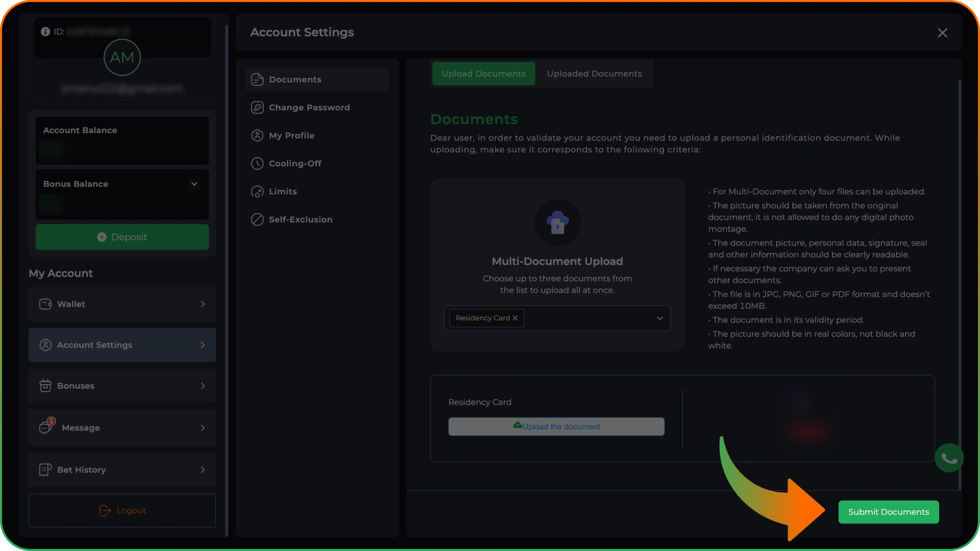980x551 pixels.
Task: Click the Limits icon
Action: pos(257,192)
